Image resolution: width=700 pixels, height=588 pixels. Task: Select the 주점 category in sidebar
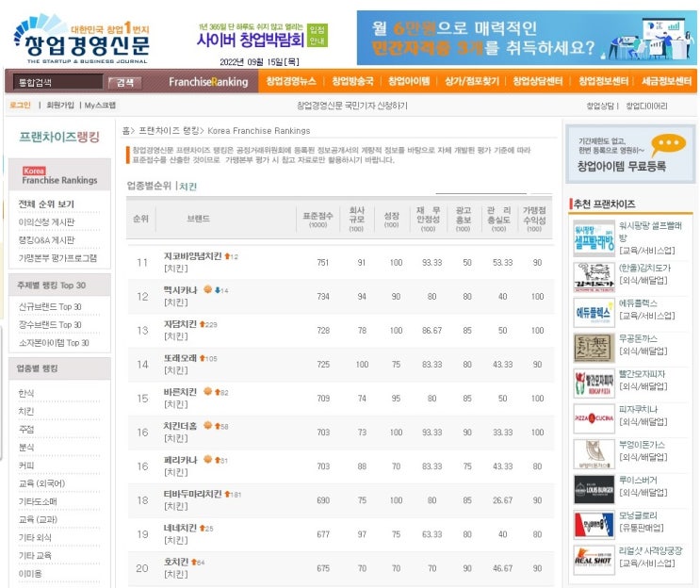coord(25,429)
